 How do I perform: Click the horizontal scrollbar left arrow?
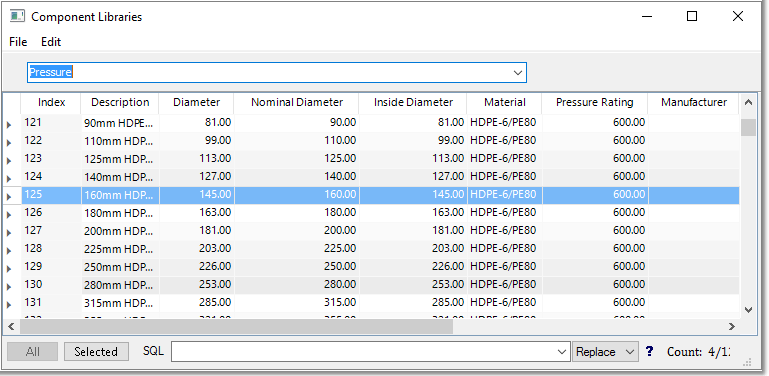click(11, 326)
